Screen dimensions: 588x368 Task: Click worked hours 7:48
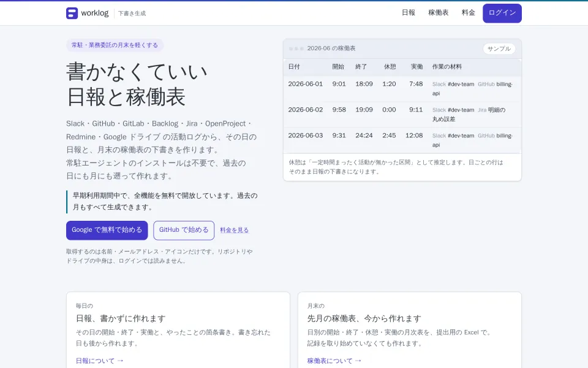tap(416, 84)
